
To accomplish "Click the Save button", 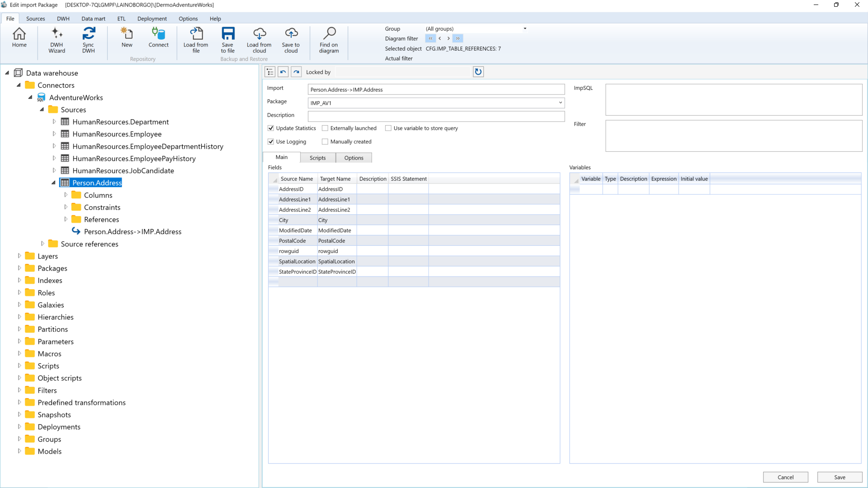I will pos(840,477).
